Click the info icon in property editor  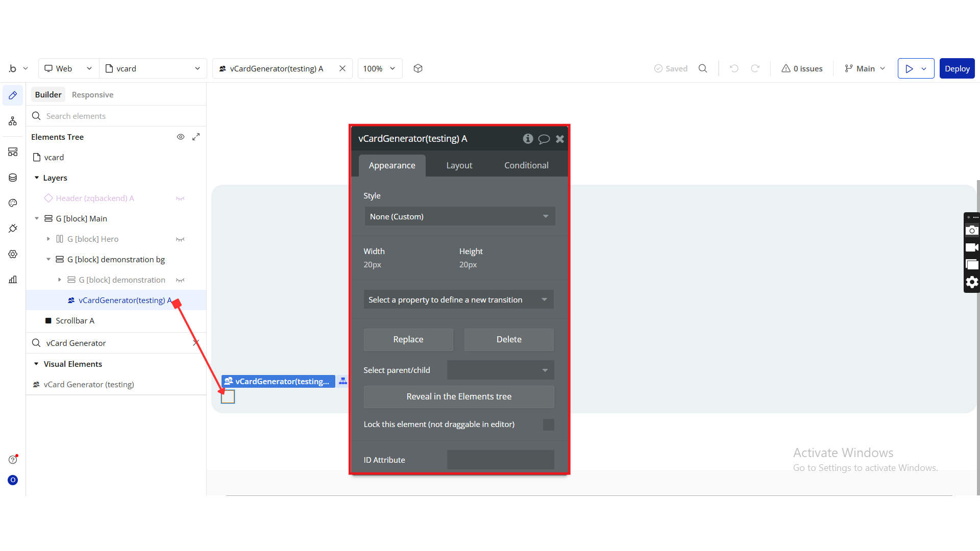(528, 139)
